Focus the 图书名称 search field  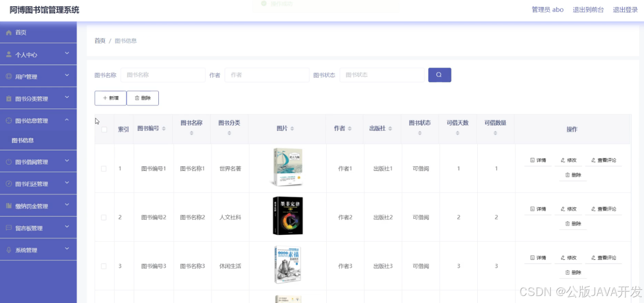[x=163, y=75]
